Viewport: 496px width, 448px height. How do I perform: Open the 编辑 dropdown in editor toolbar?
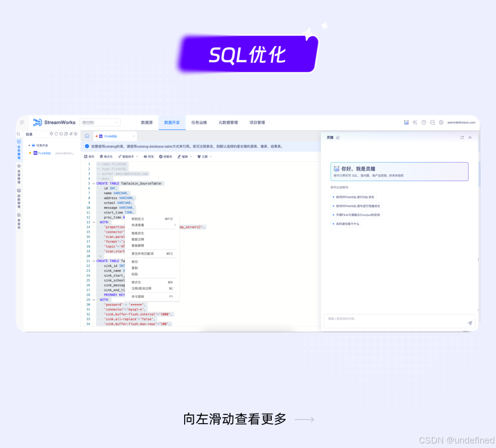point(185,157)
